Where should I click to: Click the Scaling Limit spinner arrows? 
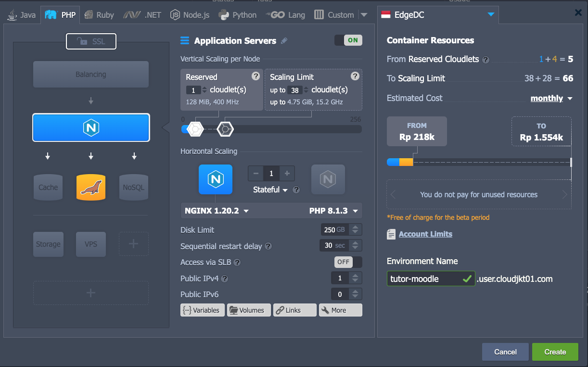click(306, 90)
